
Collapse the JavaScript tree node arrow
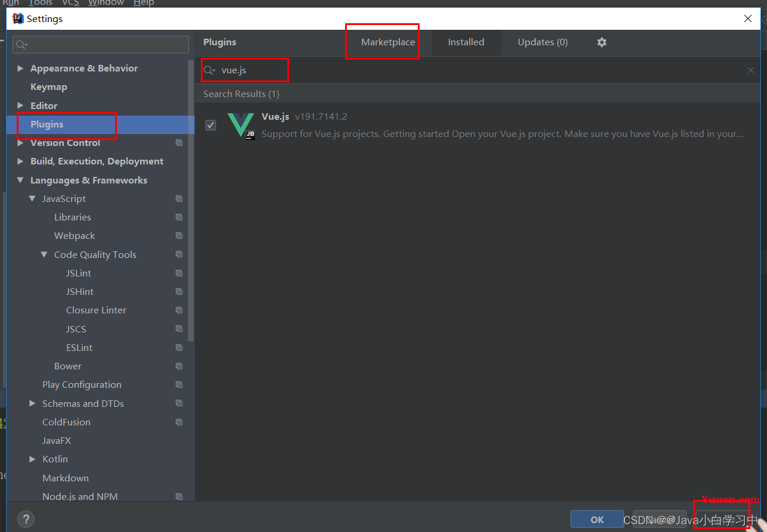32,199
